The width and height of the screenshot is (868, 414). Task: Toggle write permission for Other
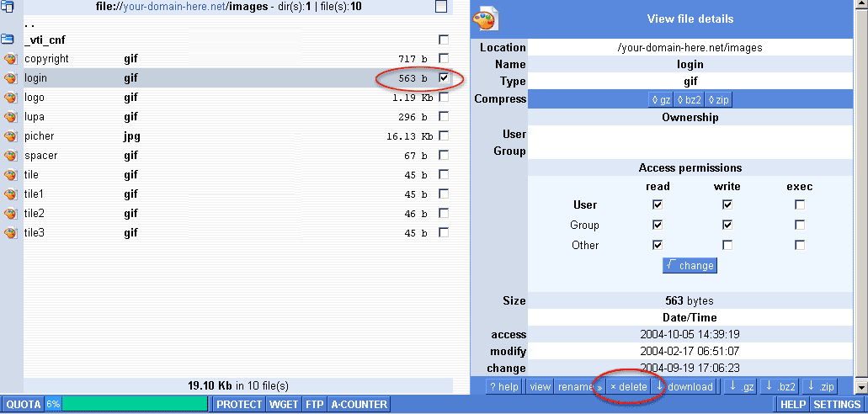tap(727, 245)
